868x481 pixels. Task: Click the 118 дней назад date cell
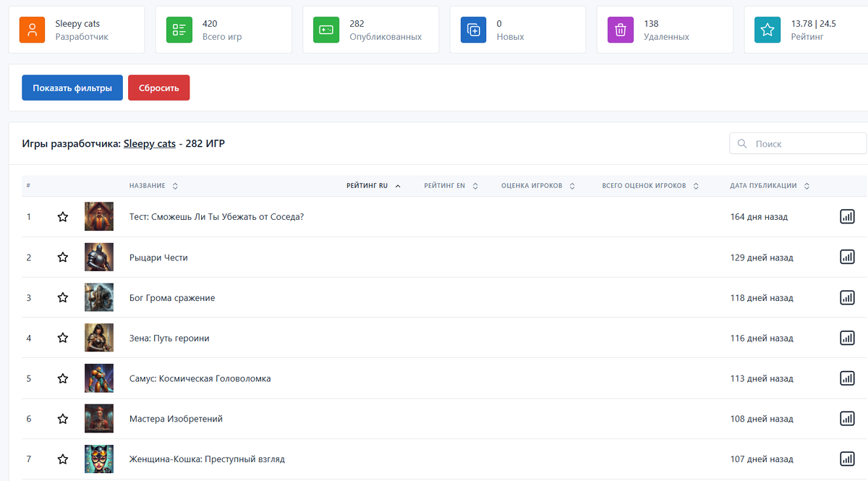pos(762,297)
